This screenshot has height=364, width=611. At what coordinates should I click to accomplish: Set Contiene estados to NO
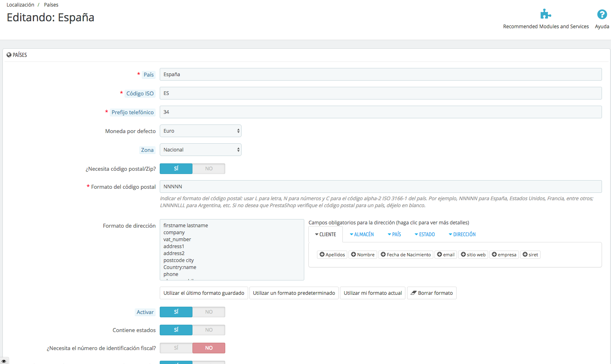[x=209, y=330]
